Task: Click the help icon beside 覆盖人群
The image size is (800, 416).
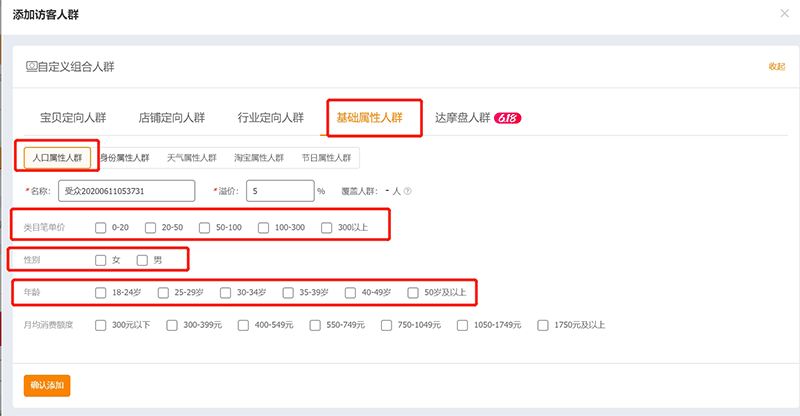Action: point(408,191)
